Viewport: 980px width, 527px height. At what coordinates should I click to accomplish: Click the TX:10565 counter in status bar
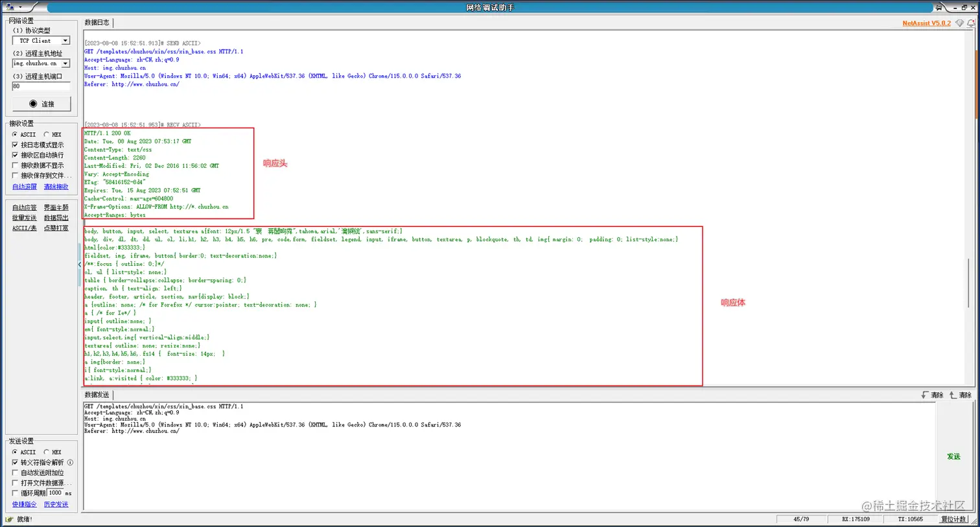pos(910,519)
